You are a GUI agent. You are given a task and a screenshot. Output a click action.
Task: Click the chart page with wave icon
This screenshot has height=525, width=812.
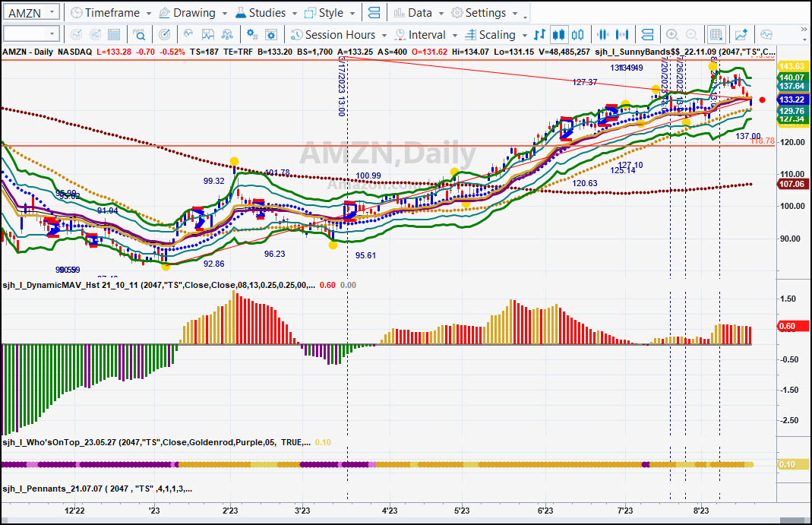pos(207,35)
